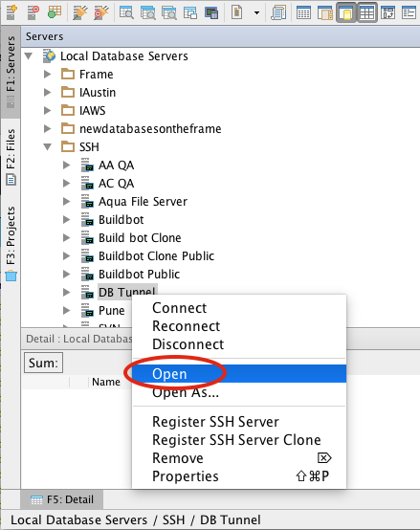
Task: Click the server table icon with green circle
Action: (x=55, y=12)
